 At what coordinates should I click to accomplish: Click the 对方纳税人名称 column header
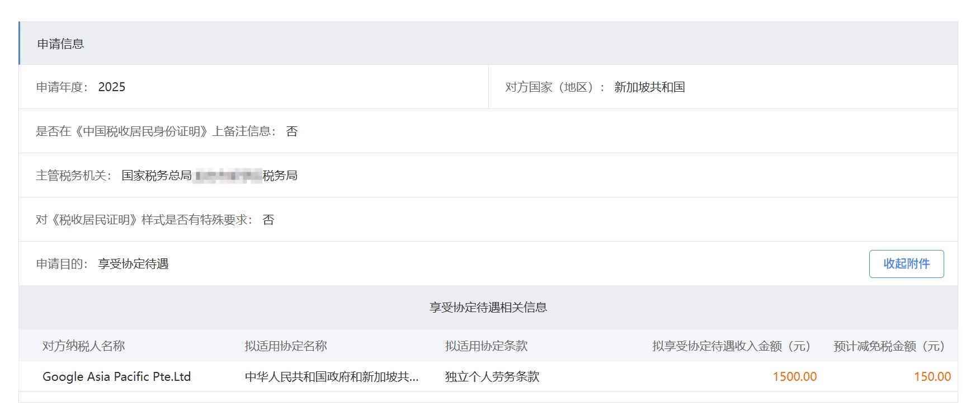coord(83,346)
